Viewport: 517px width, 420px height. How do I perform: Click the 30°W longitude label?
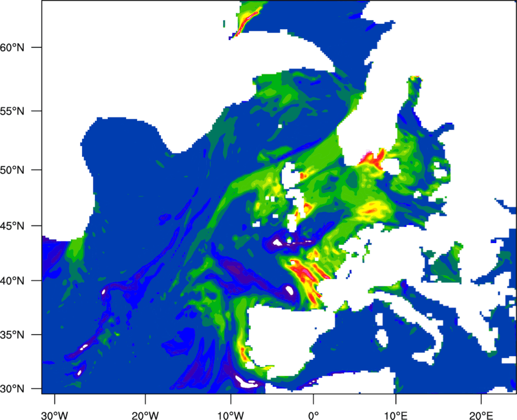click(54, 415)
